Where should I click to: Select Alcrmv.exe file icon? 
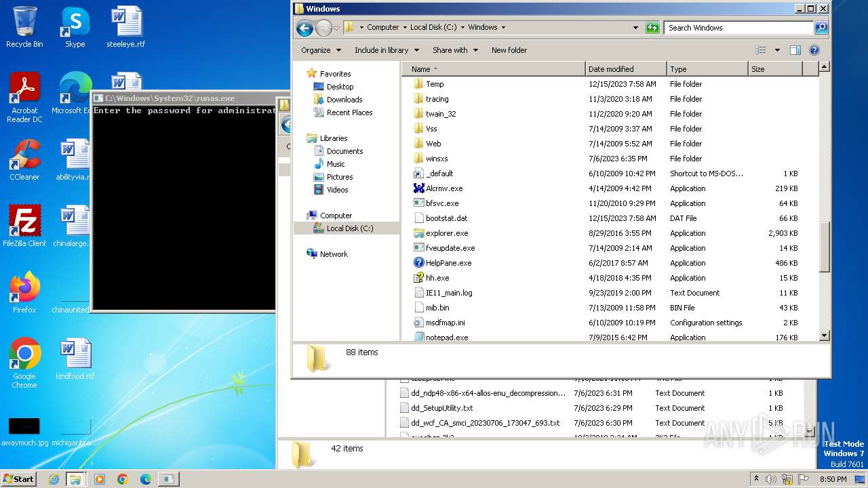pos(419,188)
